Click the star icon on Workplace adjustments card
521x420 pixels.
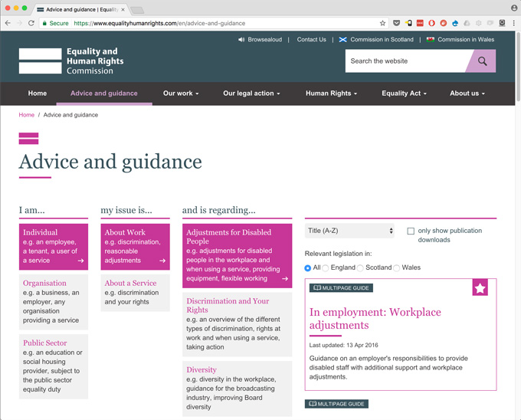pyautogui.click(x=480, y=287)
